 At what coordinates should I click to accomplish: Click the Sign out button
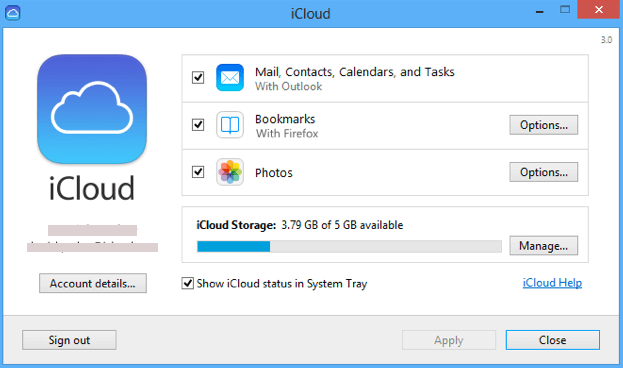(x=69, y=340)
